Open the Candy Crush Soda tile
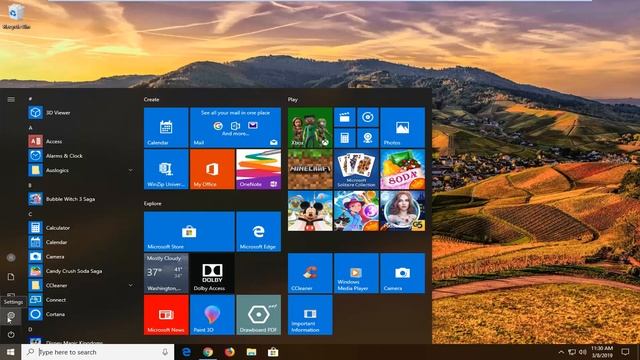640x360 pixels. click(402, 169)
